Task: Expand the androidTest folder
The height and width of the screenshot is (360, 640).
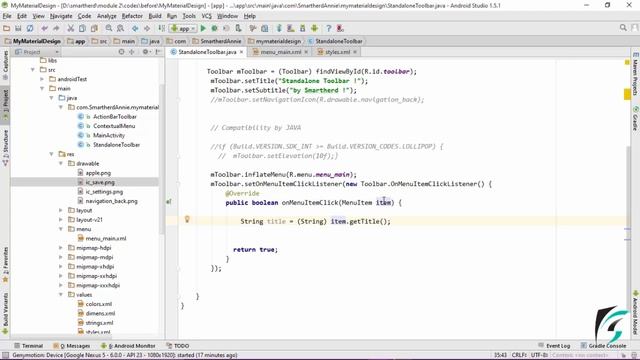Action: pos(42,79)
